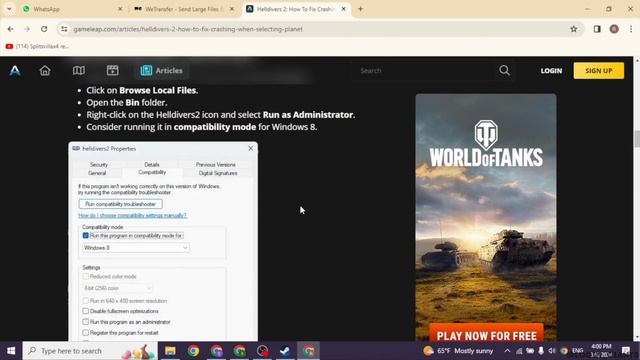Bookmark this page with the star icon
The height and width of the screenshot is (360, 640).
coord(573,29)
